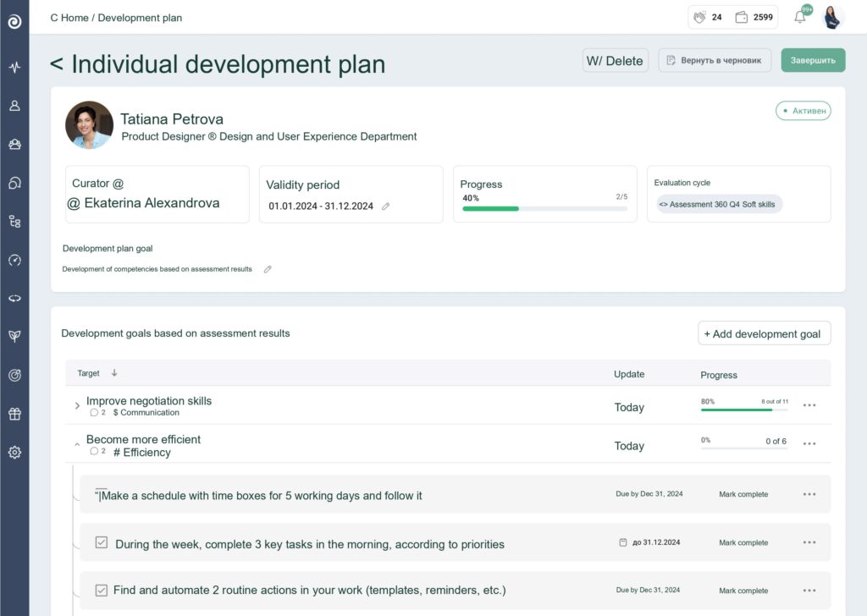Check the automate 2 routine actions item
The image size is (867, 616).
pos(102,590)
